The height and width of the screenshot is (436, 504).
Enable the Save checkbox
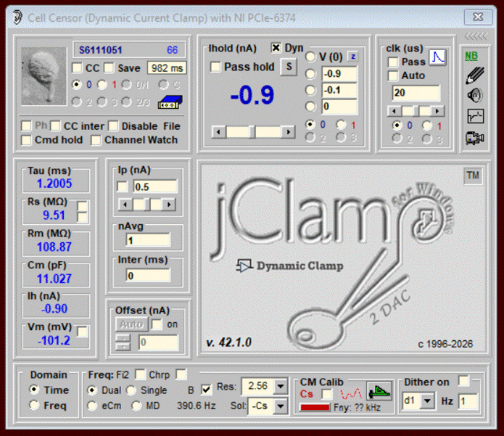coord(108,68)
